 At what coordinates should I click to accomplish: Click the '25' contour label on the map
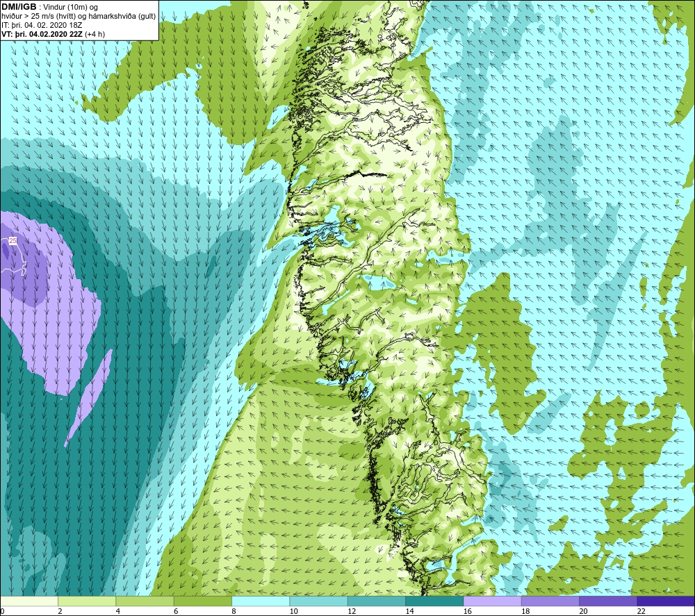[13, 240]
